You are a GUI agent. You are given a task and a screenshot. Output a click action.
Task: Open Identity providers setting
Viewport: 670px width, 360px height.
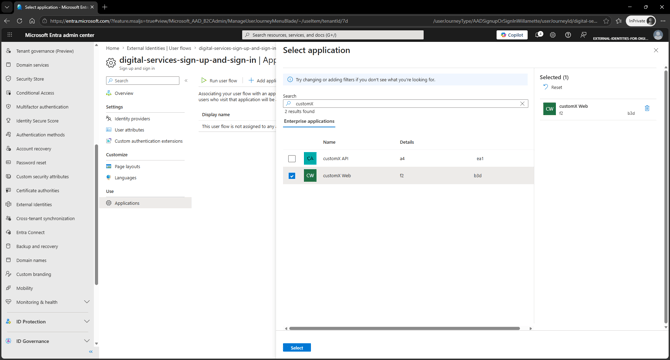(132, 119)
